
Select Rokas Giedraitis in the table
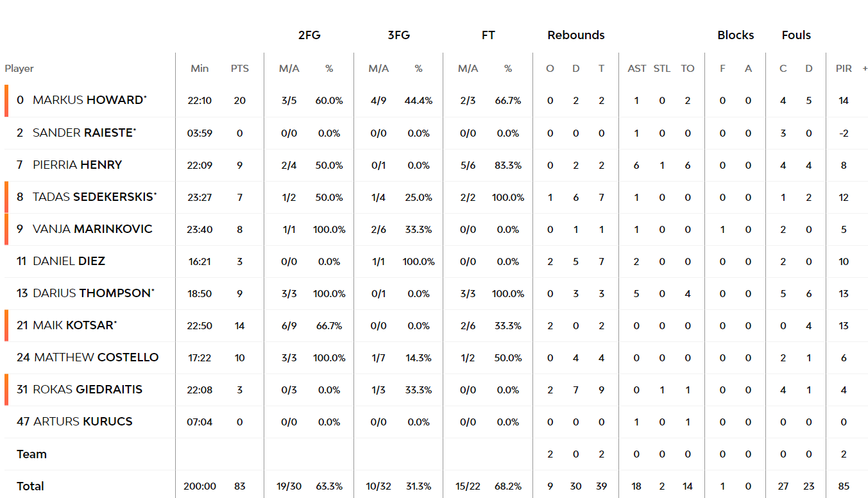88,390
